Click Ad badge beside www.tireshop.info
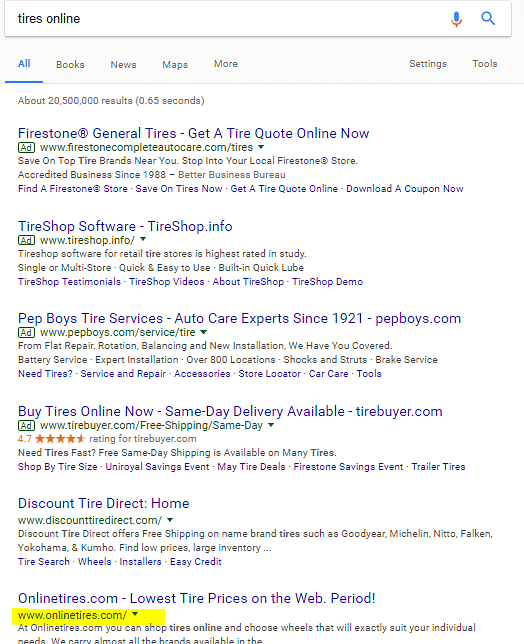 (26, 240)
